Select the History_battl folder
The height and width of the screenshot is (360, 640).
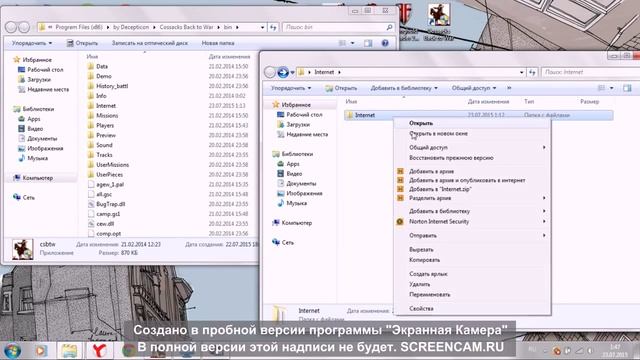(112, 86)
